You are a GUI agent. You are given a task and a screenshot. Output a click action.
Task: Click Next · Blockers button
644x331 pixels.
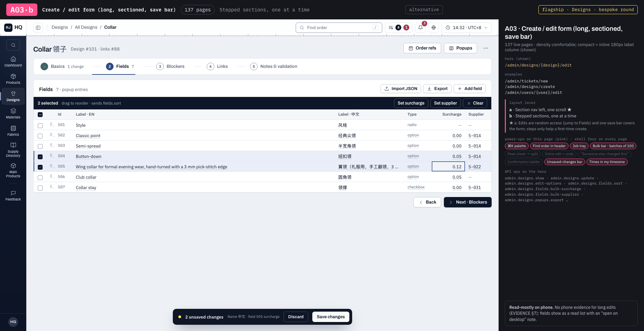(x=467, y=202)
